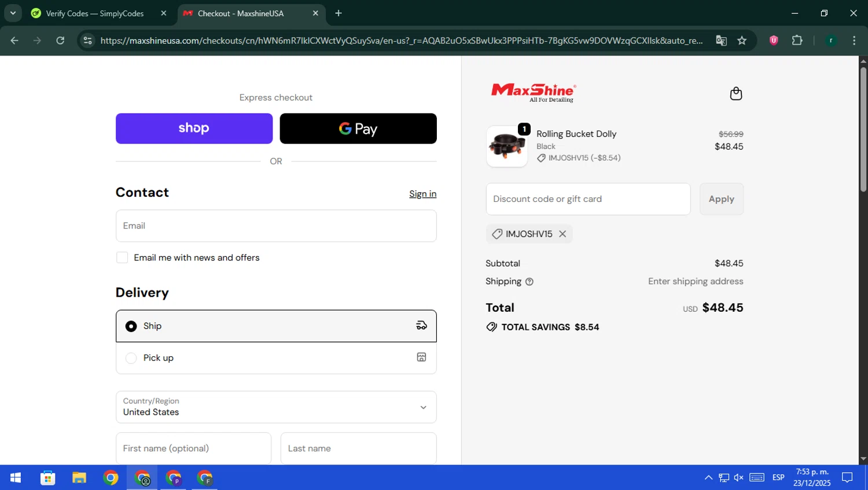Click the page vertical scrollbar
Screen dimensions: 868x490
pyautogui.click(x=863, y=130)
